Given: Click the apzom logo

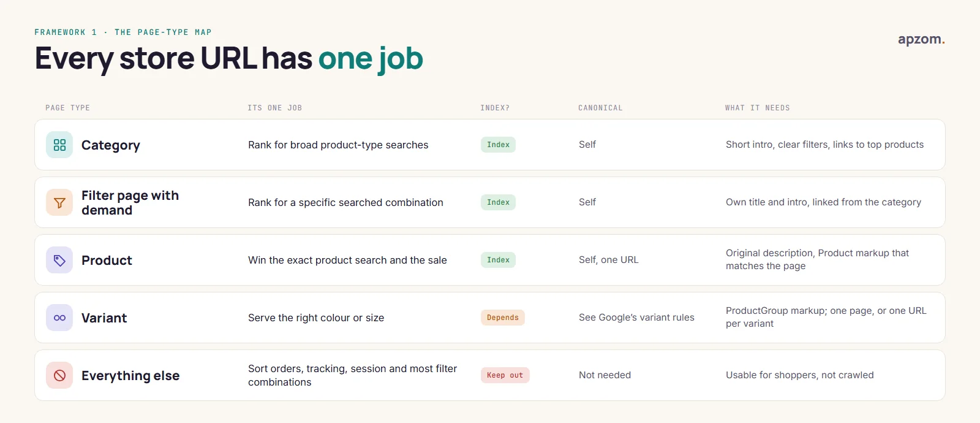Looking at the screenshot, I should click(x=921, y=40).
